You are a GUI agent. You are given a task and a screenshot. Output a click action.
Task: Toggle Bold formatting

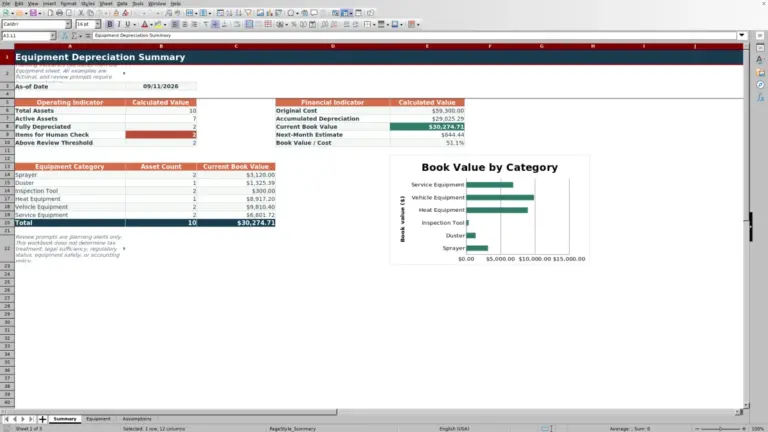[110, 24]
